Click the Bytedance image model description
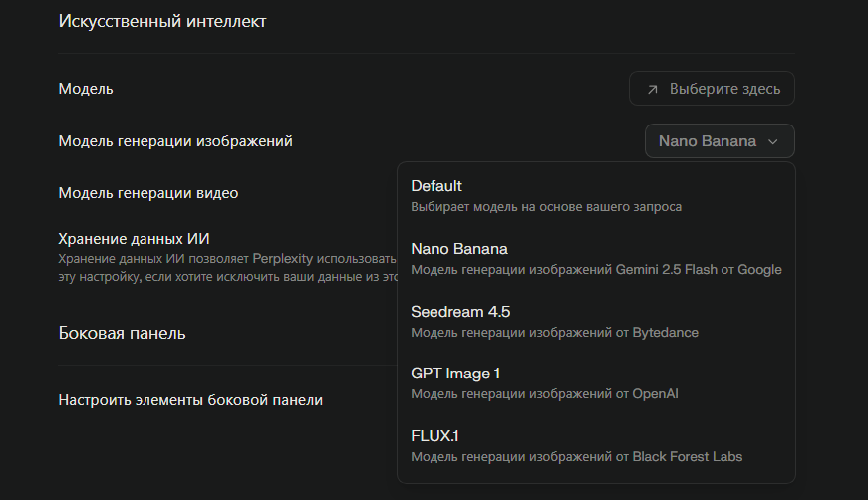The width and height of the screenshot is (868, 500). [x=554, y=332]
